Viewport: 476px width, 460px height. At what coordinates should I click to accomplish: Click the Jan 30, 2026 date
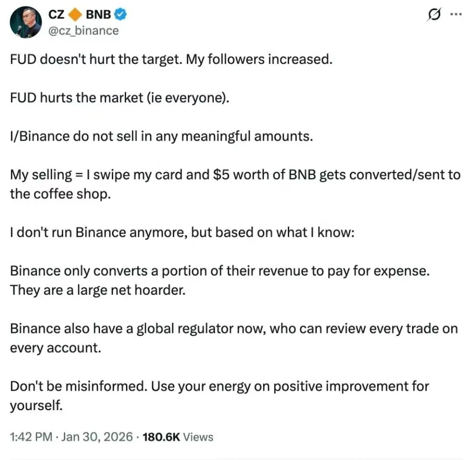(x=97, y=437)
